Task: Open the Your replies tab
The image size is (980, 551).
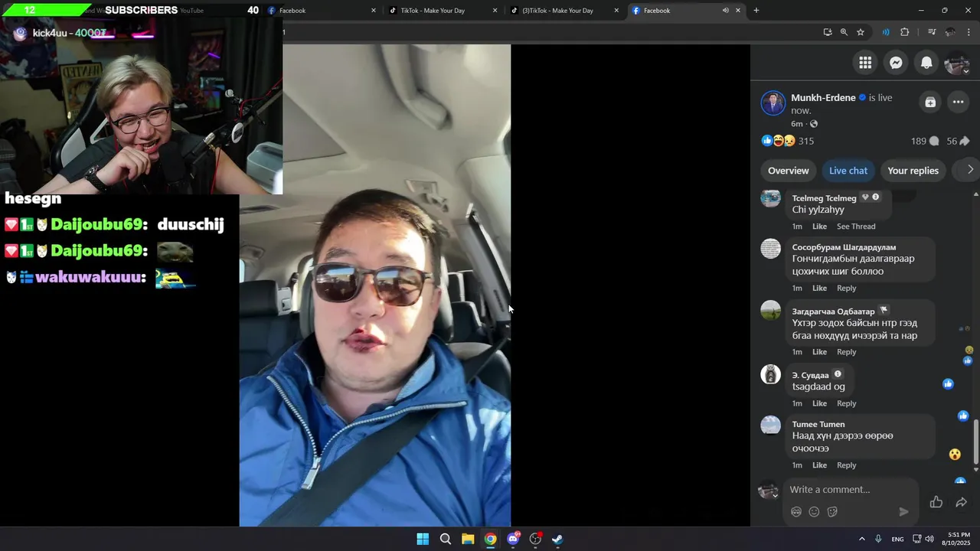Action: click(x=913, y=171)
